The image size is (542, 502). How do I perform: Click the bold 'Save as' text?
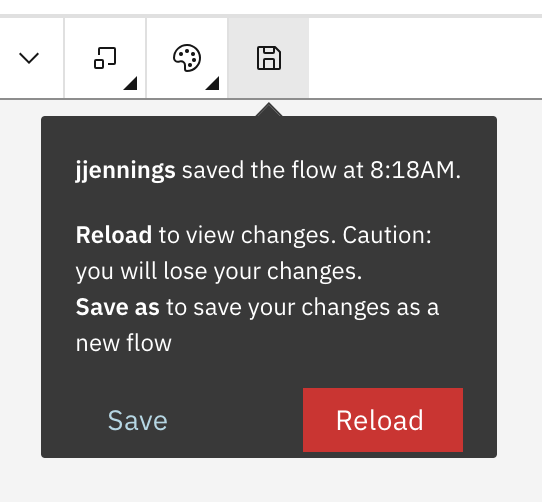click(118, 307)
